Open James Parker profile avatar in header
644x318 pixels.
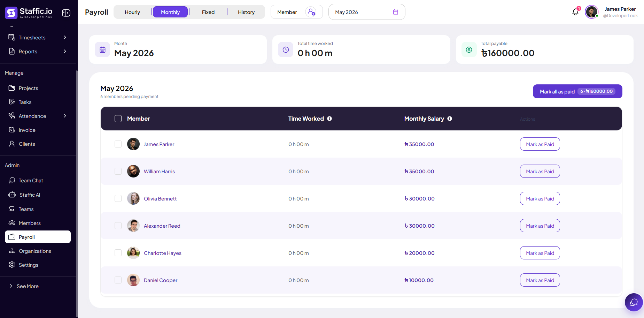(591, 12)
